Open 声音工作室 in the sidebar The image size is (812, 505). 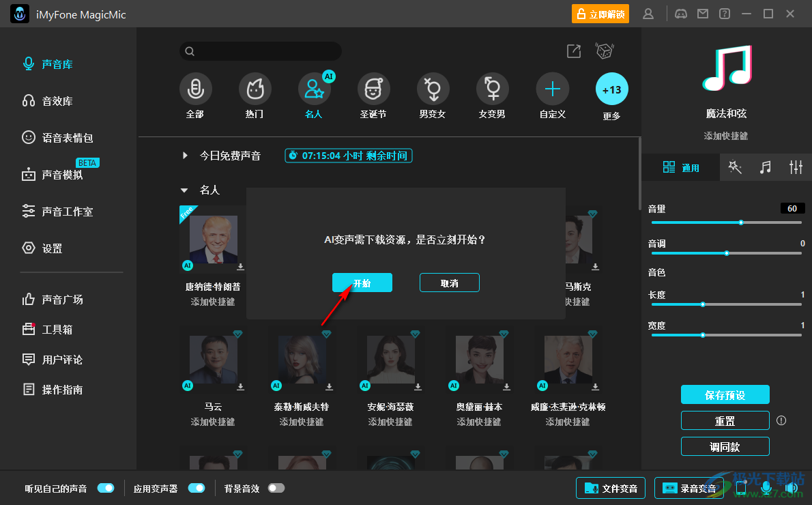click(57, 212)
